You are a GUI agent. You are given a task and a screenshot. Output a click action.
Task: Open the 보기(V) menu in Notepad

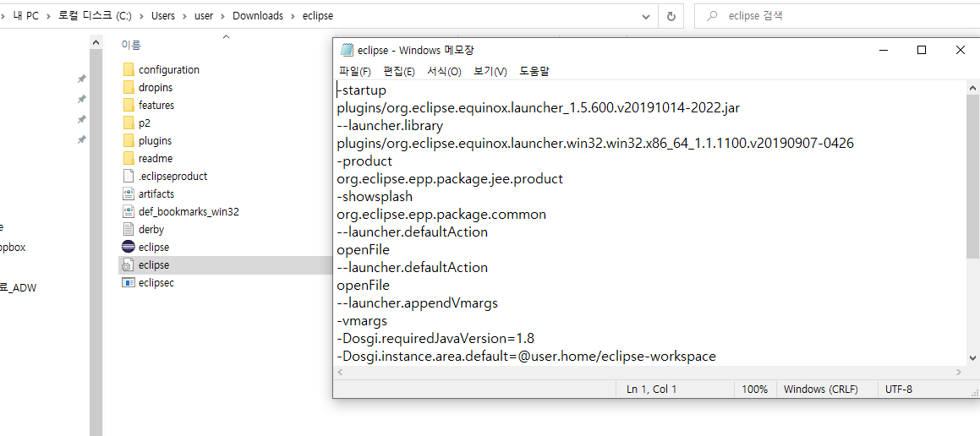[x=490, y=71]
